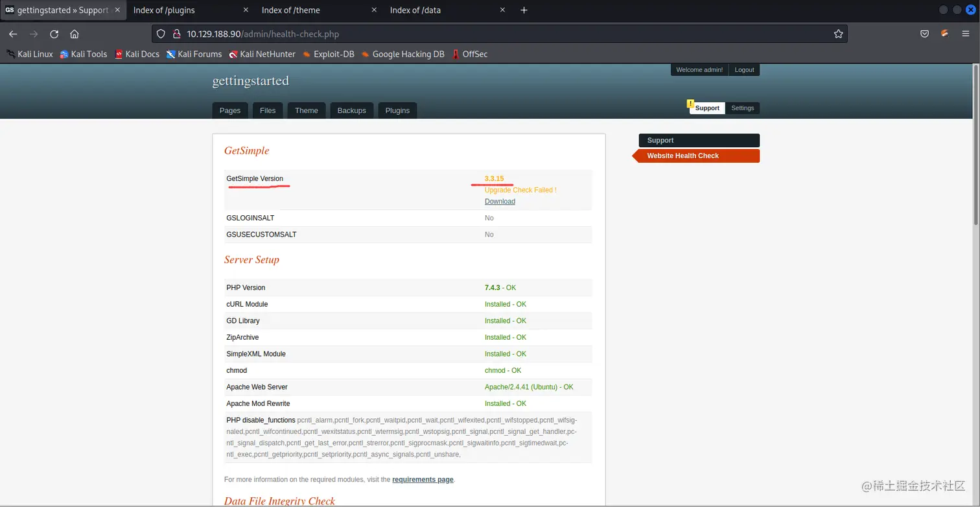
Task: Open the browser home page
Action: point(75,34)
